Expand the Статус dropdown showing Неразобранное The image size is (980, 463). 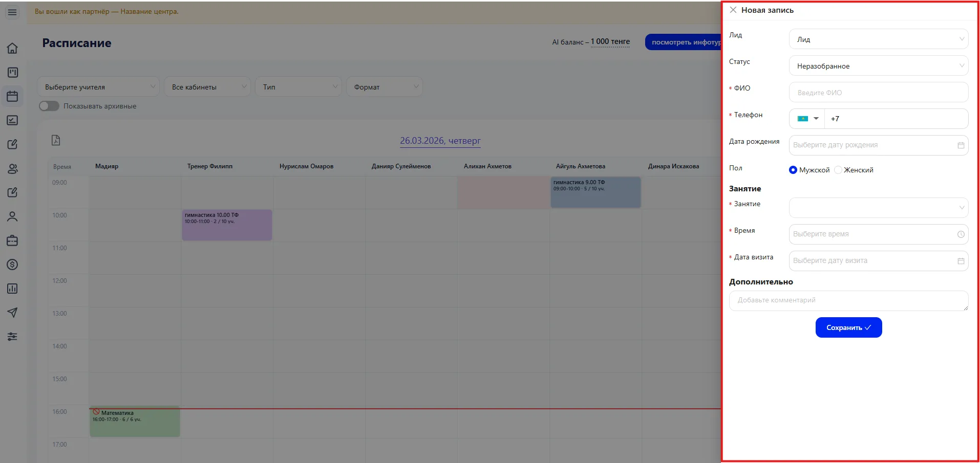click(879, 66)
